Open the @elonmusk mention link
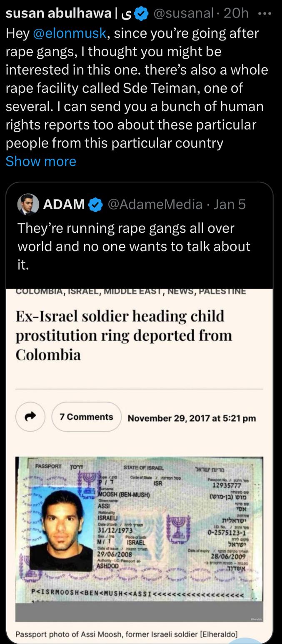282x644 pixels. point(68,33)
